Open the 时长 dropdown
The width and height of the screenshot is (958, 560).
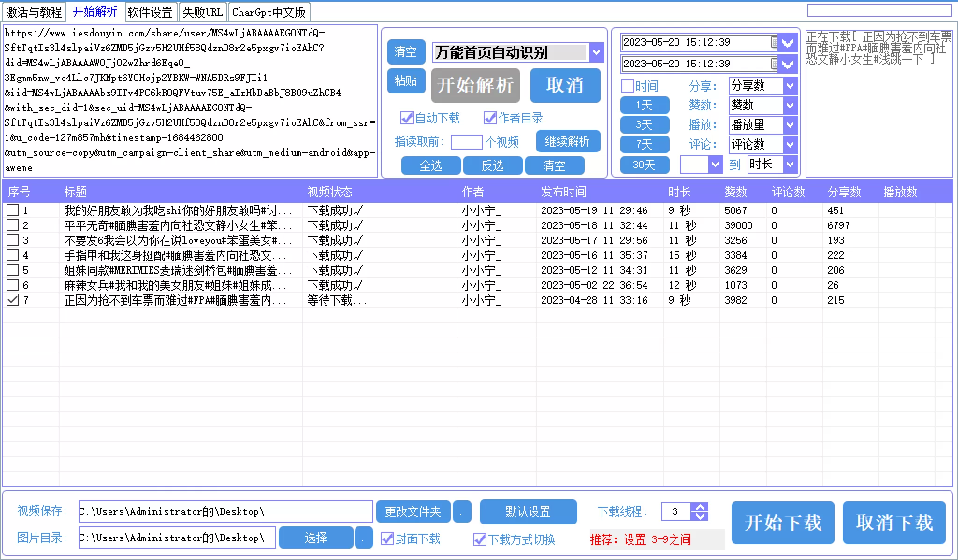tap(790, 165)
